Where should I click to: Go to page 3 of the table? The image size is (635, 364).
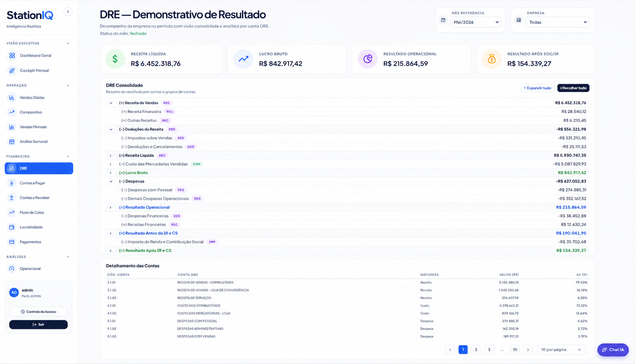489,349
